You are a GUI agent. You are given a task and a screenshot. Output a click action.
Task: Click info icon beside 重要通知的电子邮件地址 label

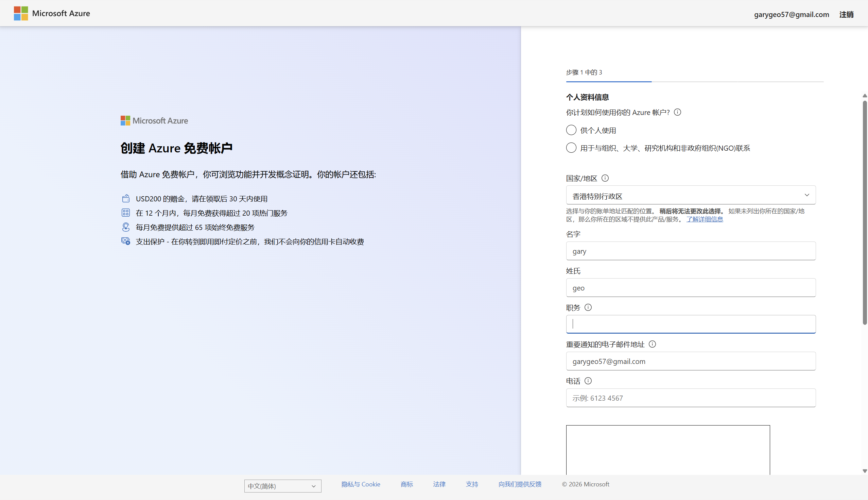pos(652,344)
